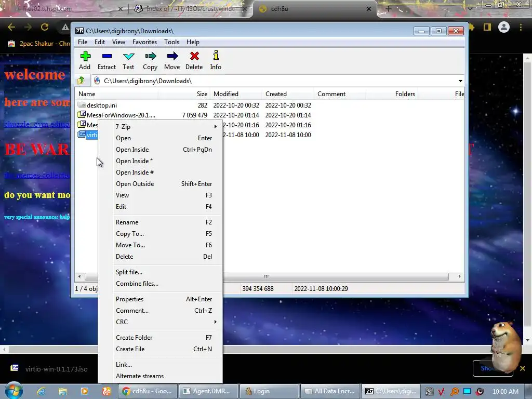Open the Chrome profile avatar
The height and width of the screenshot is (399, 532).
coord(504,27)
